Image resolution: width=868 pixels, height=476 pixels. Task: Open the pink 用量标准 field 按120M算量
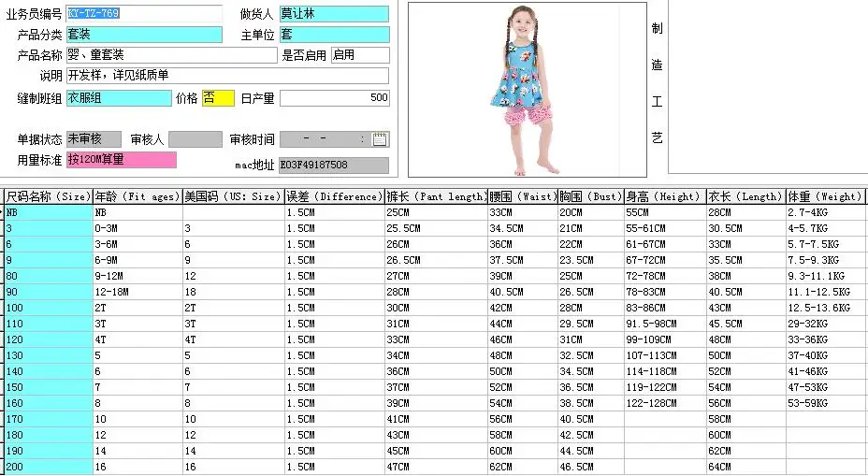(122, 159)
